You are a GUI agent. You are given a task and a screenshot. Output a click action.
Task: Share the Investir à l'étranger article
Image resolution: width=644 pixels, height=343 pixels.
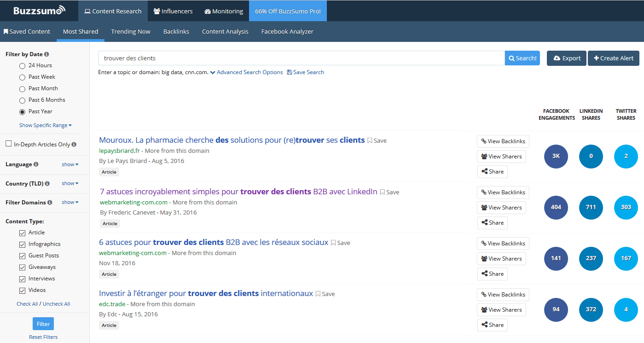click(x=492, y=325)
